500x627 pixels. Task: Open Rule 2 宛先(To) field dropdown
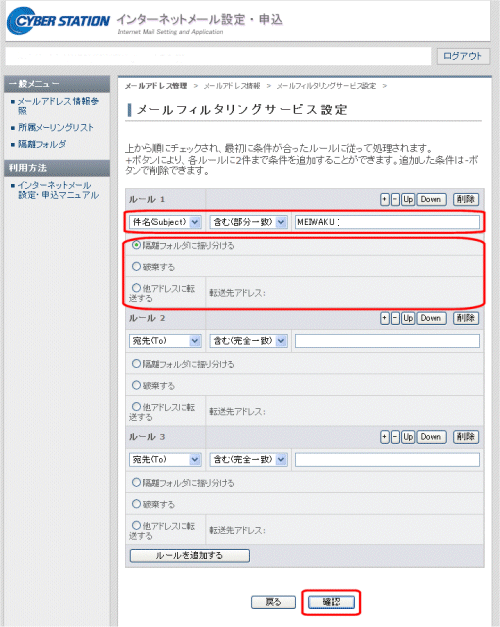pos(165,341)
